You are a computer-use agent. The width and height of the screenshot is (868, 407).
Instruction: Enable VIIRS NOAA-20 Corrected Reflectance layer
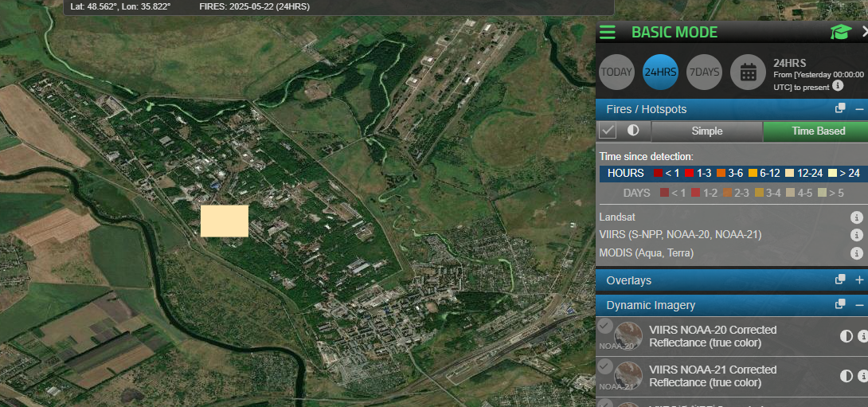click(x=605, y=326)
